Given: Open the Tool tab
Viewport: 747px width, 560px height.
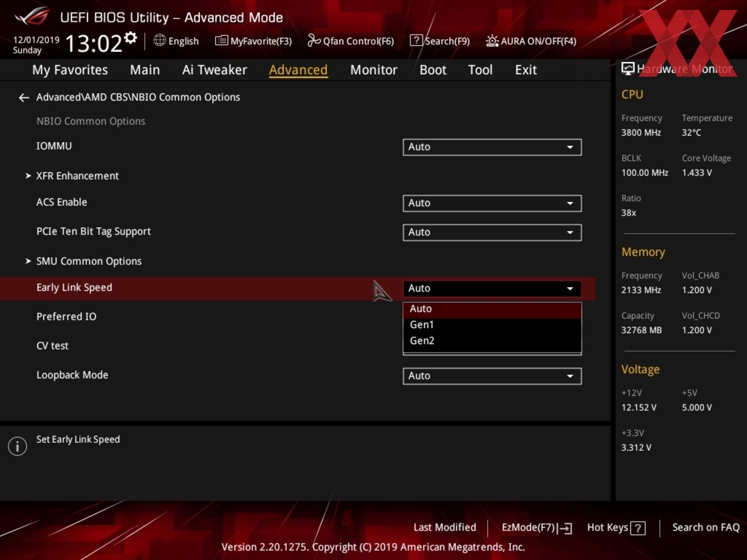Looking at the screenshot, I should (x=480, y=70).
